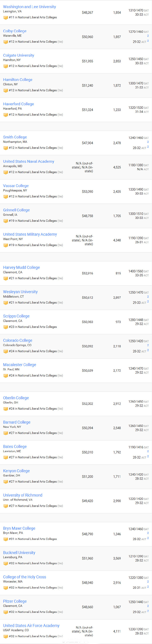Open the United States Air Force Academy link
152x644 pixels.
[31, 625]
